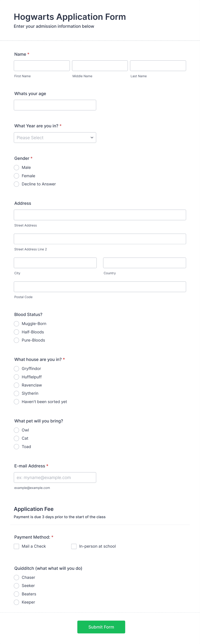Click the E-mail Address field

click(x=55, y=478)
